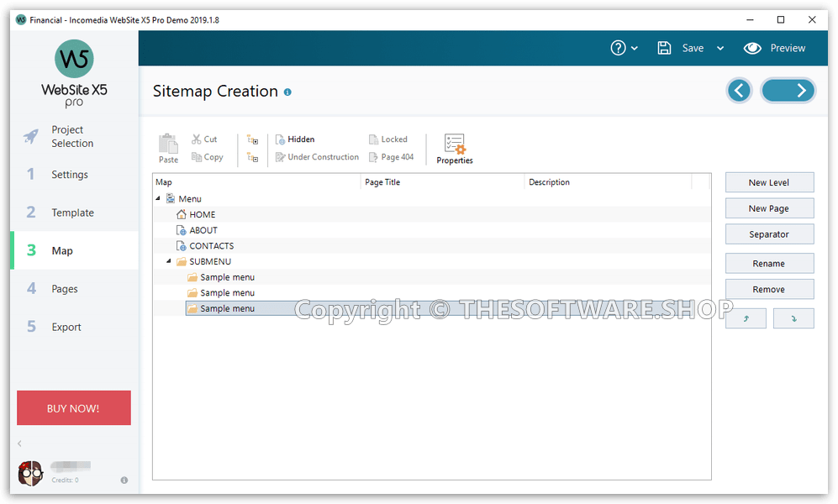Screen dimensions: 838x504
Task: Go to step 3 Map
Action: 74,250
